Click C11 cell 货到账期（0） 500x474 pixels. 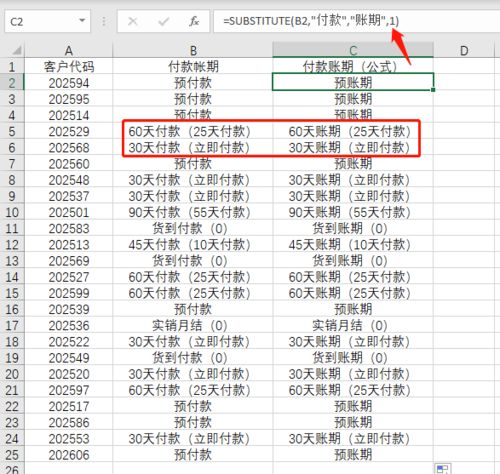[353, 229]
